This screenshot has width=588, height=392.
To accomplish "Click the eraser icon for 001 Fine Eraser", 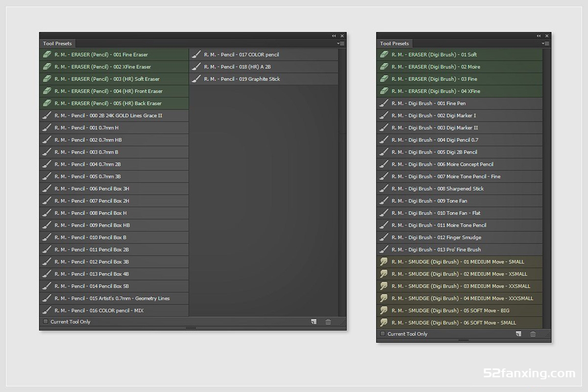I will tap(47, 54).
